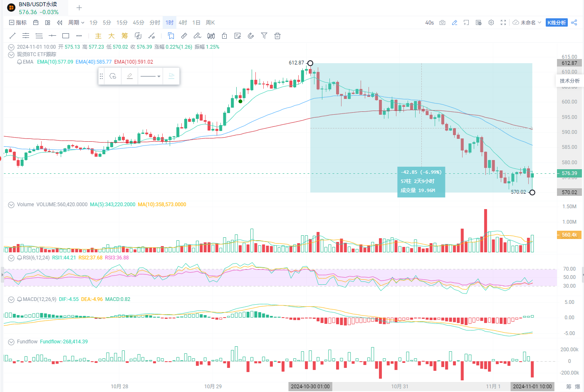Open the K线分析 button
The height and width of the screenshot is (392, 584).
[x=557, y=22]
